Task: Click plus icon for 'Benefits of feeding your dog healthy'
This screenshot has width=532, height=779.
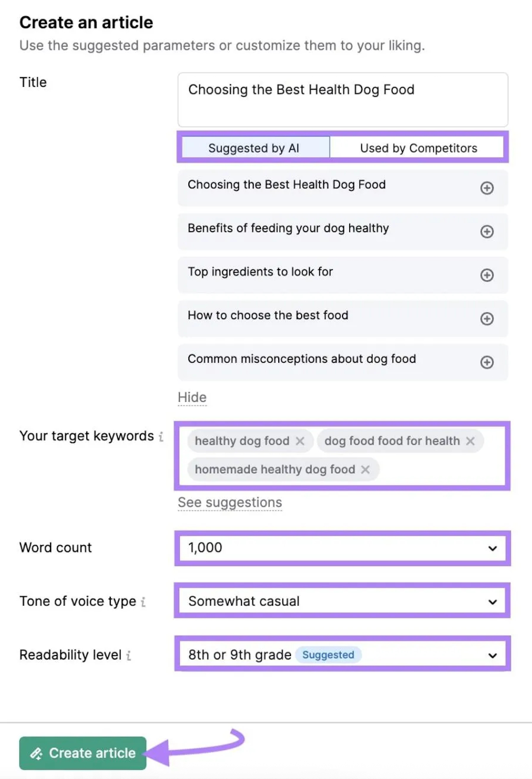Action: pos(487,231)
